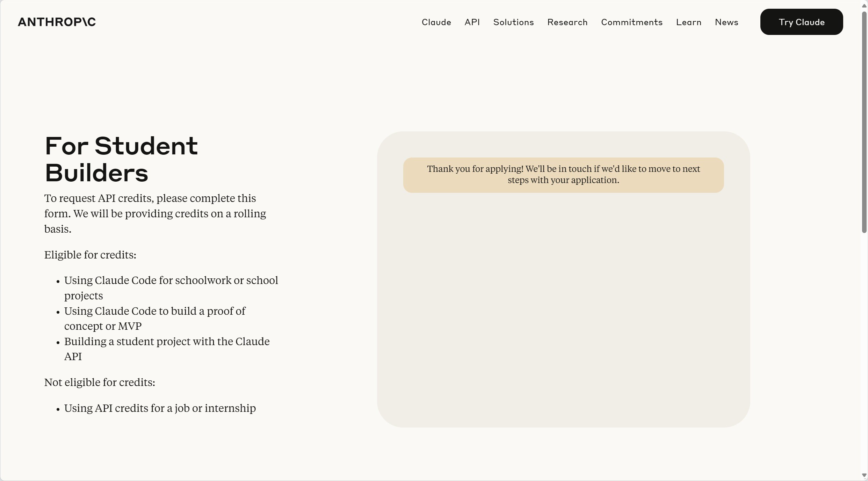Open the Claude navigation menu
Viewport: 868px width, 481px height.
pyautogui.click(x=436, y=22)
